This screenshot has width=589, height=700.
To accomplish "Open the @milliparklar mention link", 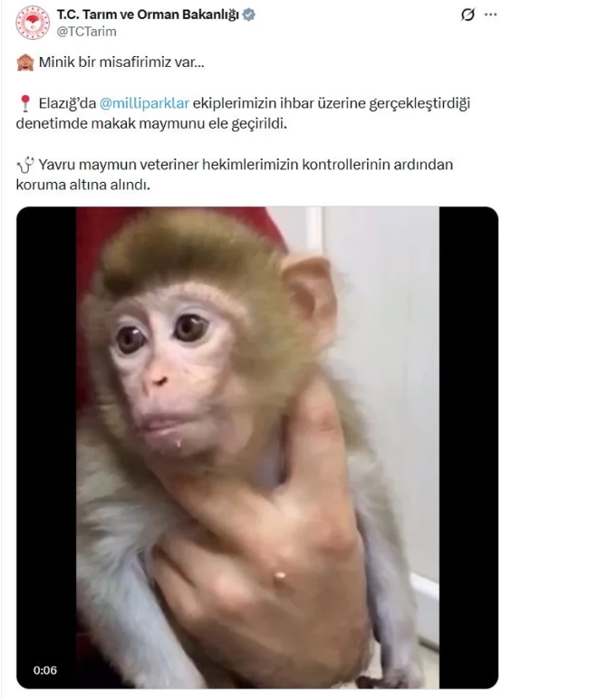I will tap(144, 103).
